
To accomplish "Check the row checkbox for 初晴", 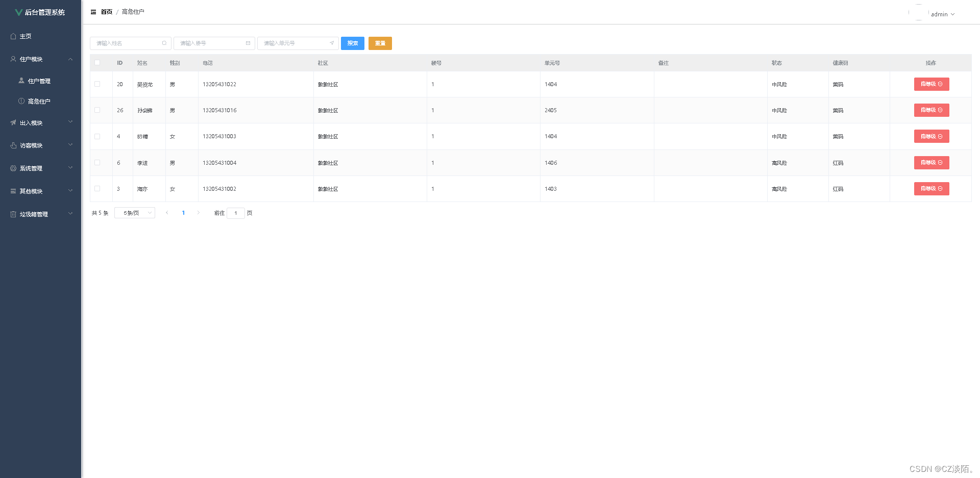I will click(x=97, y=136).
